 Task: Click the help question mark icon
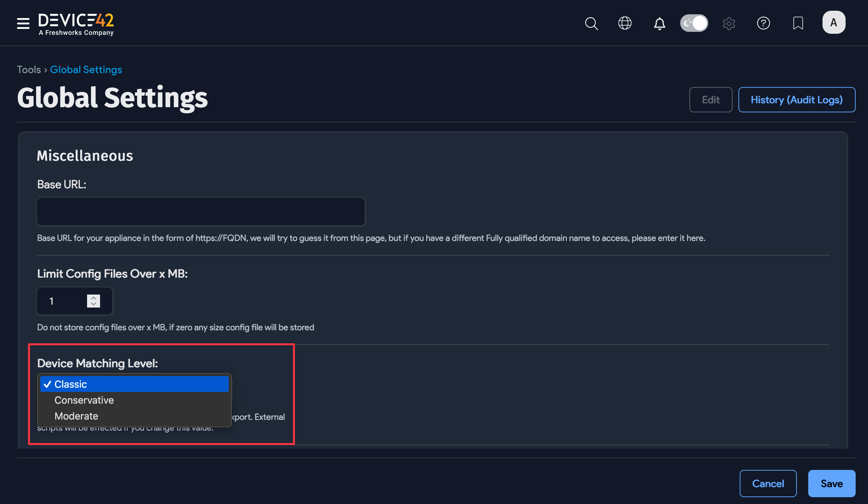(763, 23)
